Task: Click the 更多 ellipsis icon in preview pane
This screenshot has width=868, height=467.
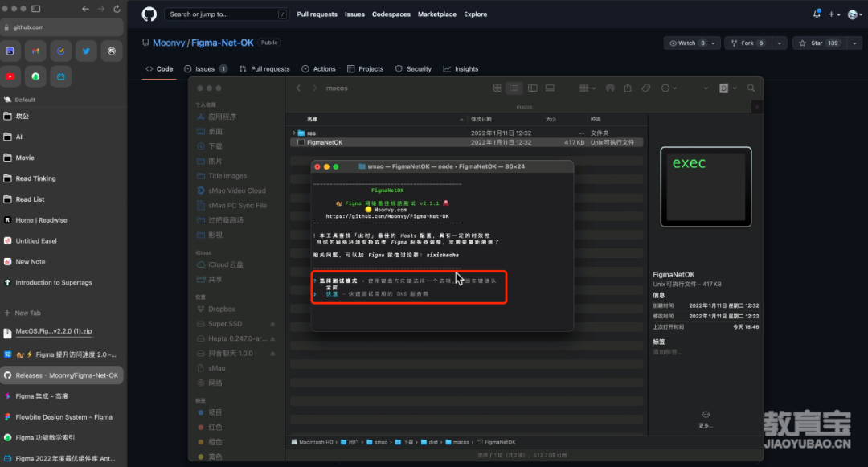Action: [x=706, y=415]
